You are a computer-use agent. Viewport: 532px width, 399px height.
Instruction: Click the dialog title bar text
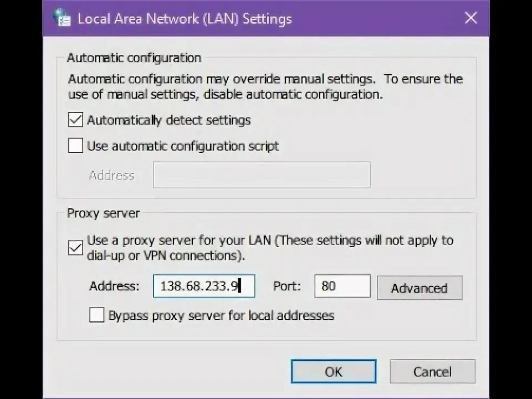pyautogui.click(x=185, y=18)
